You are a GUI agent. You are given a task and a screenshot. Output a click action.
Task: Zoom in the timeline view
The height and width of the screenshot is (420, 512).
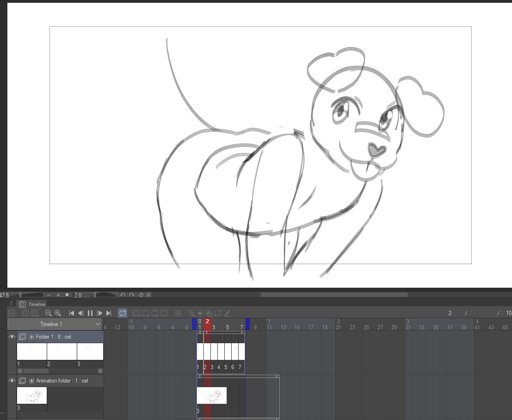coord(58,313)
